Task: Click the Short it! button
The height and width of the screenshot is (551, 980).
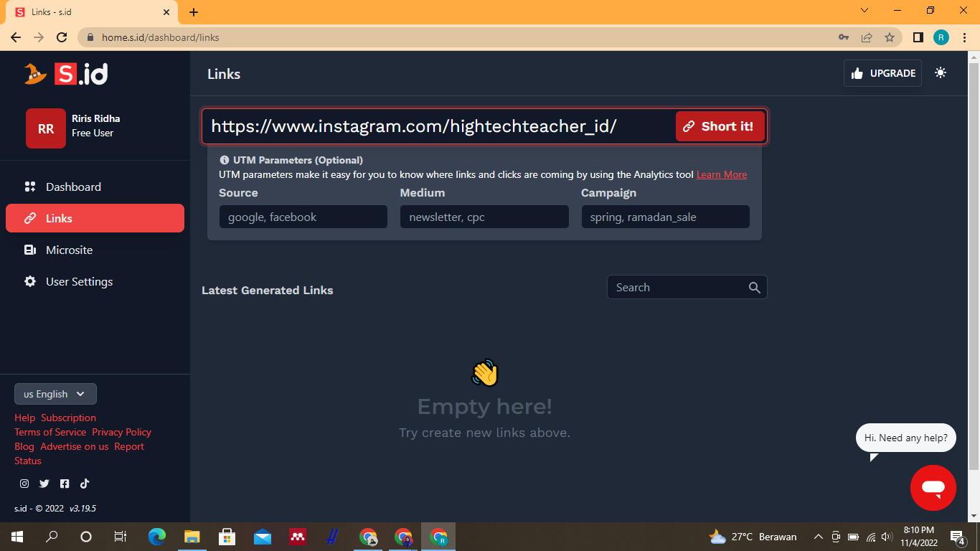Action: point(720,126)
